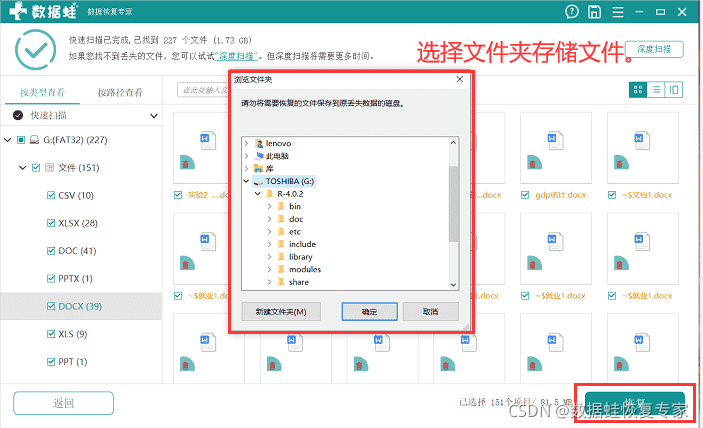Screen dimensions: 703x428
Task: Expand the lenovo node in dialog
Action: click(246, 143)
